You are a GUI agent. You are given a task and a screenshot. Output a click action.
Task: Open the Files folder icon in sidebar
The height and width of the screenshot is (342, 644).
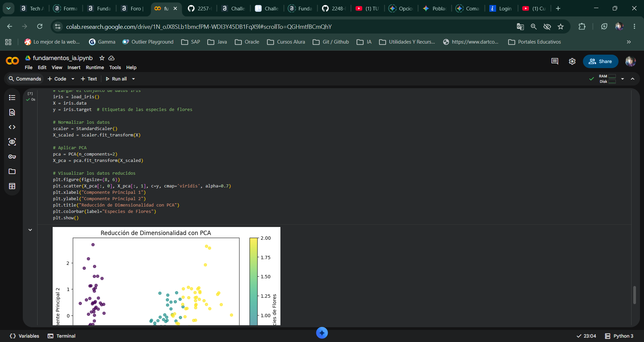tap(12, 171)
